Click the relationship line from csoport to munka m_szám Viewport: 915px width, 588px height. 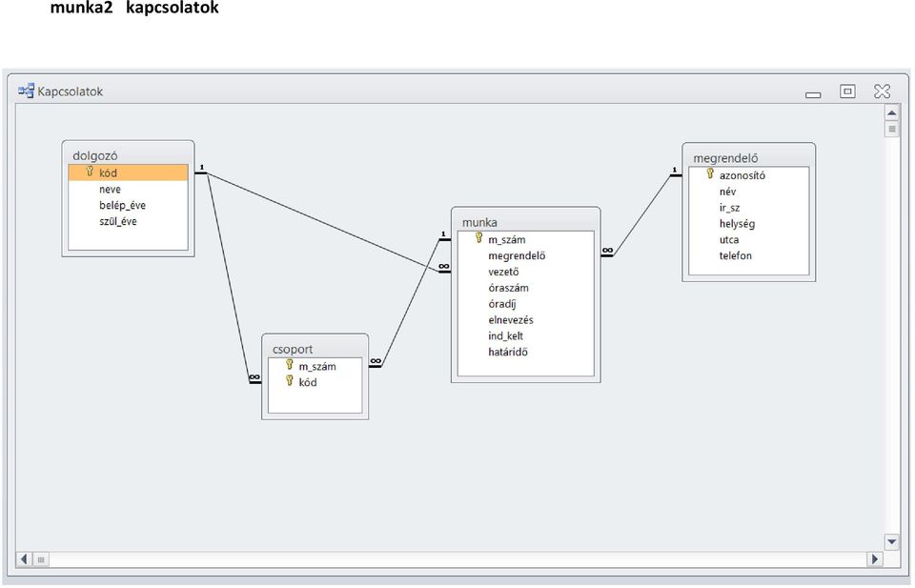coord(410,303)
